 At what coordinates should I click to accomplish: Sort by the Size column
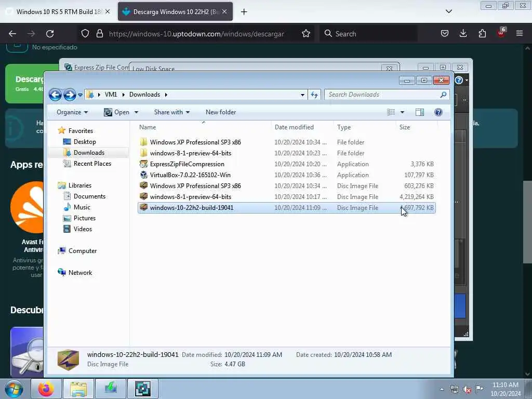(417, 127)
